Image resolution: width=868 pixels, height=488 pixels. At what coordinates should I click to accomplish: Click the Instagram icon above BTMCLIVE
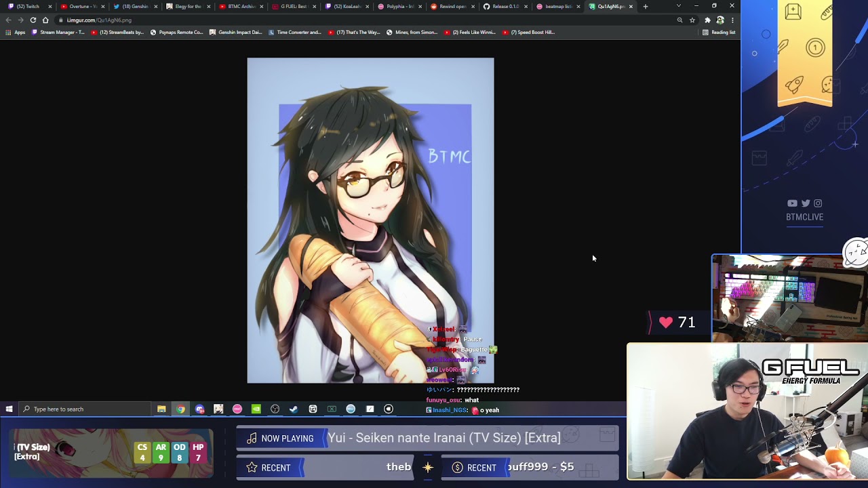pyautogui.click(x=818, y=203)
